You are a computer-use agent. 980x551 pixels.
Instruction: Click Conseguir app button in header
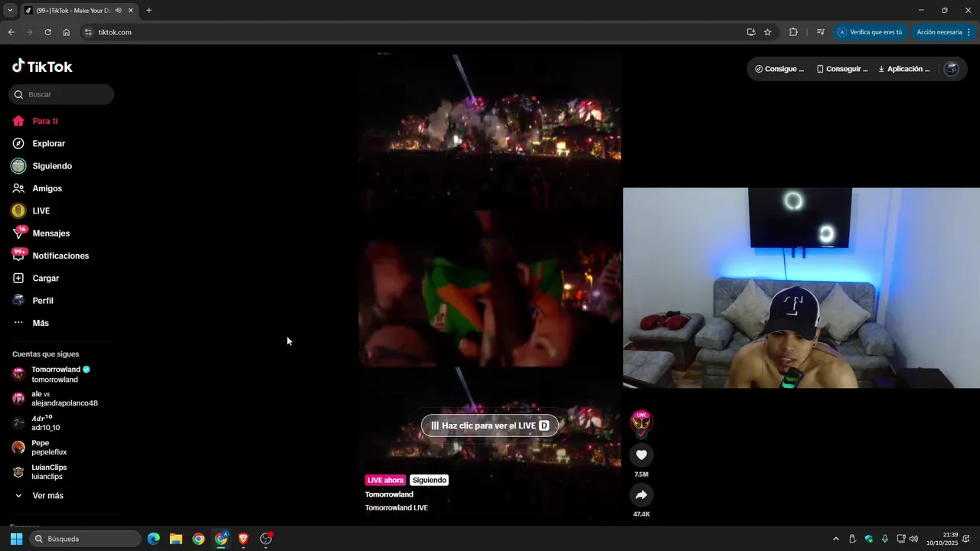point(842,69)
